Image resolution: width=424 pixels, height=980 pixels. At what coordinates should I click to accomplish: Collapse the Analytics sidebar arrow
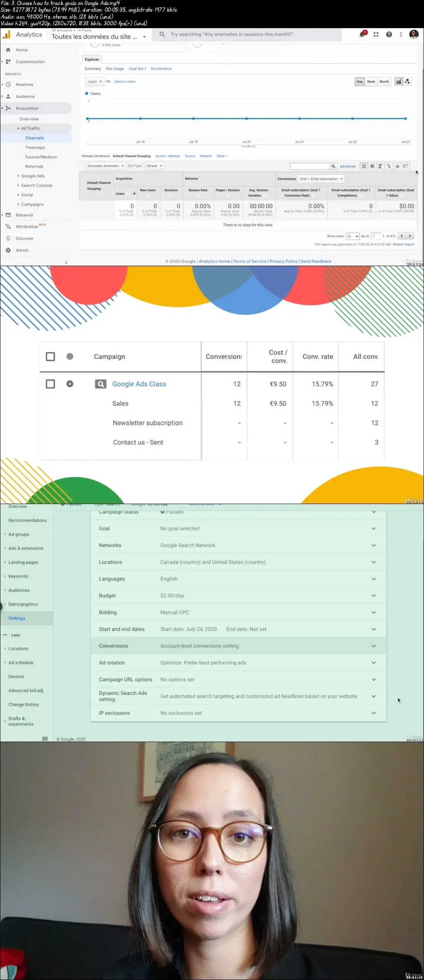[x=66, y=262]
